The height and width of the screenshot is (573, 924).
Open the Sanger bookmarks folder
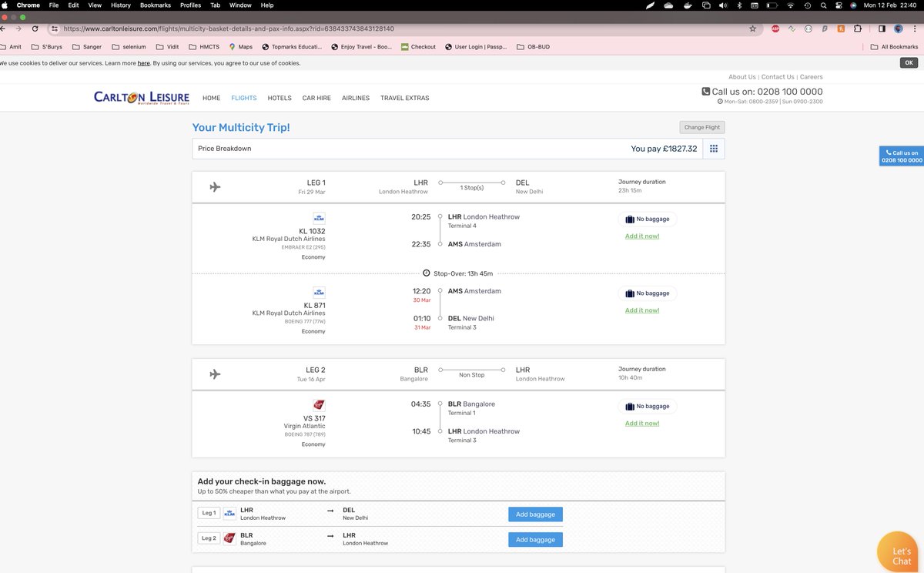coord(86,46)
